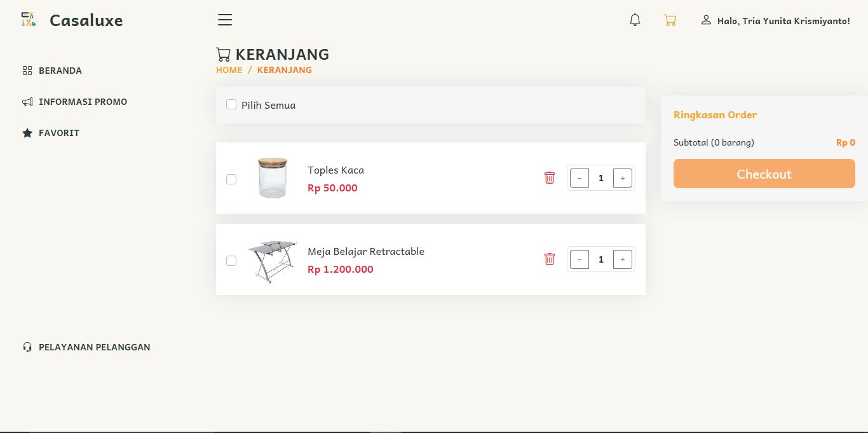Image resolution: width=868 pixels, height=433 pixels.
Task: Toggle the hamburger sidebar menu
Action: click(x=225, y=20)
